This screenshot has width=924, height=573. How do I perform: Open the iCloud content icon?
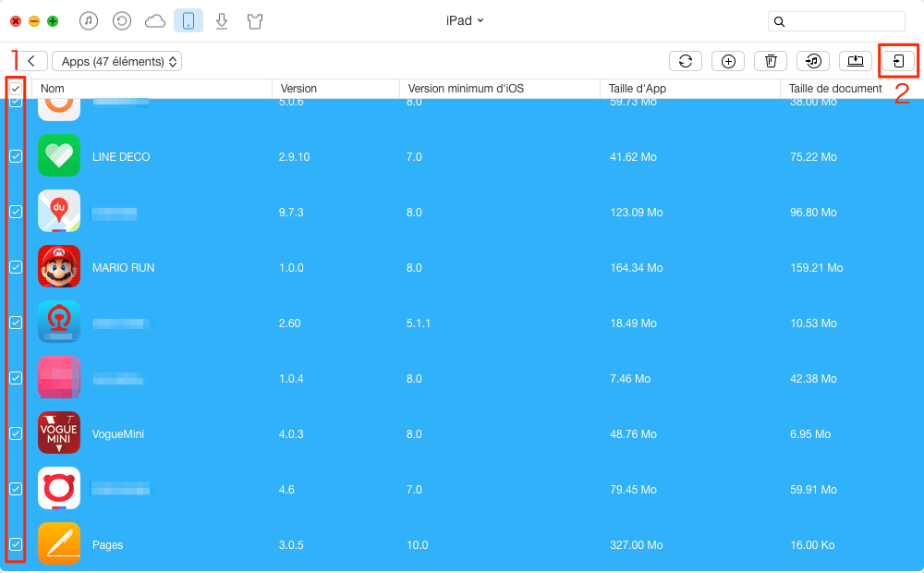155,22
